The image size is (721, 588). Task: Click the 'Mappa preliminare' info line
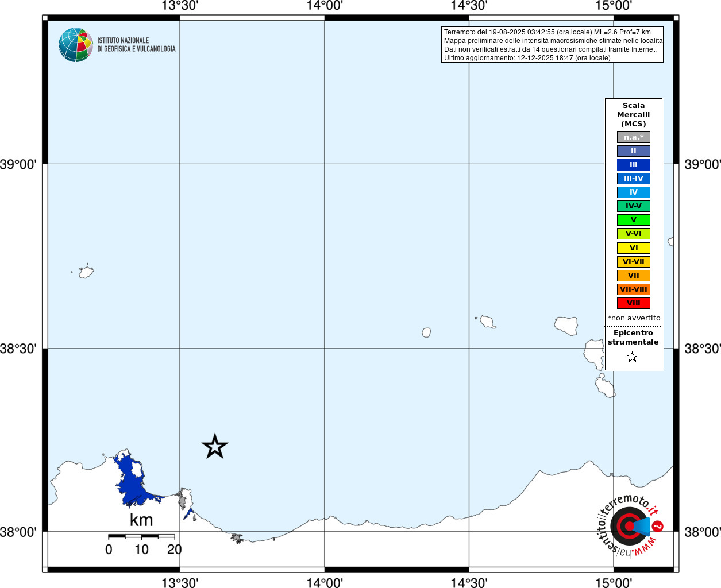[x=553, y=41]
